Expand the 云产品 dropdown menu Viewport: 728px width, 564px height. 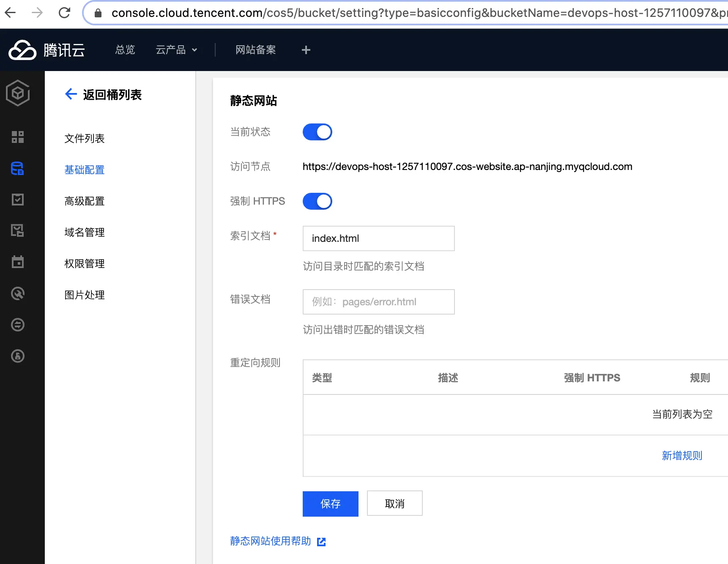[177, 49]
